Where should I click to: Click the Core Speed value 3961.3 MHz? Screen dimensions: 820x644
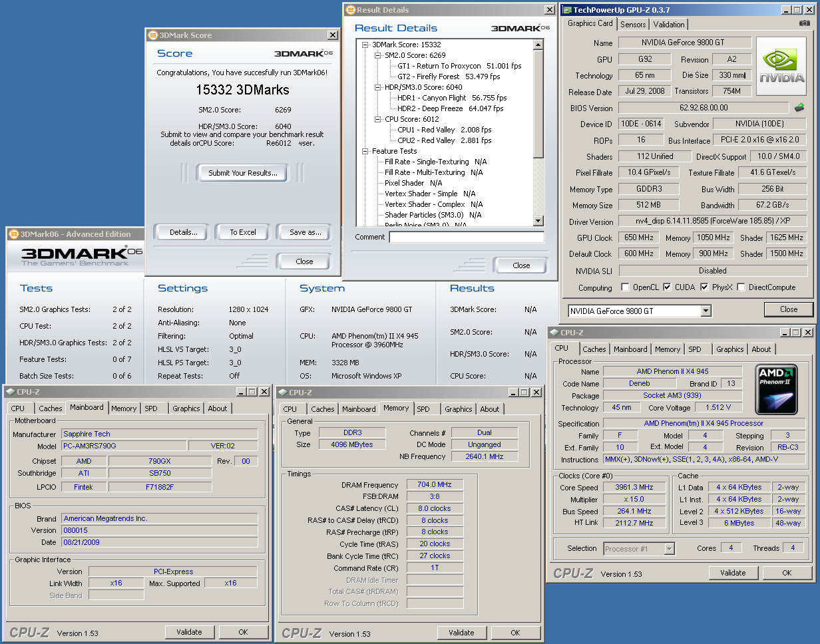click(634, 487)
